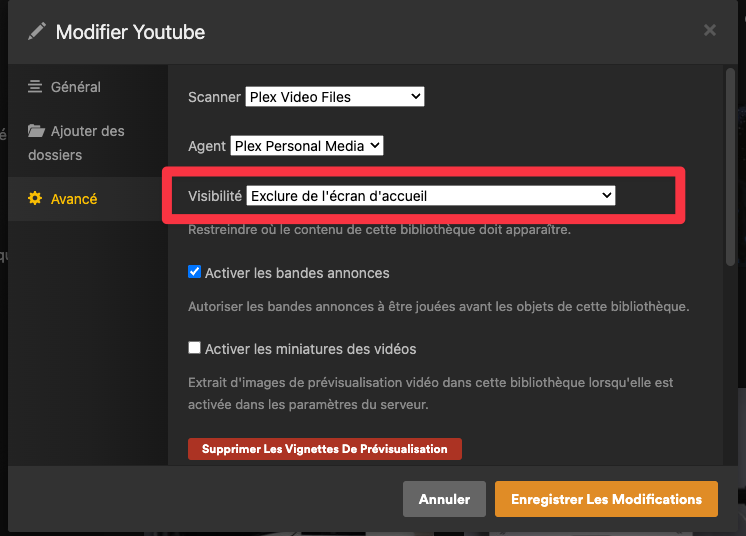Close the Modifier Youtube dialog with the X
This screenshot has height=536, width=746.
[x=710, y=31]
